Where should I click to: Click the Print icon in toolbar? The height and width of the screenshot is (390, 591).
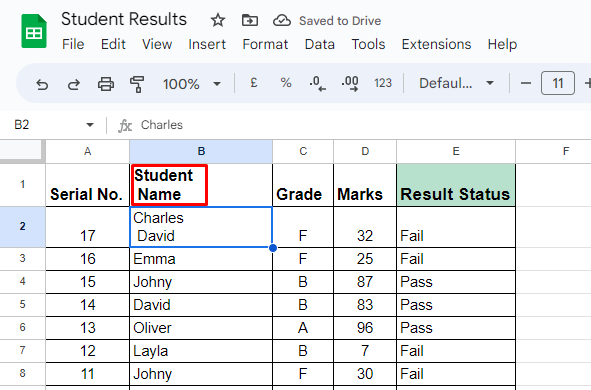point(106,84)
